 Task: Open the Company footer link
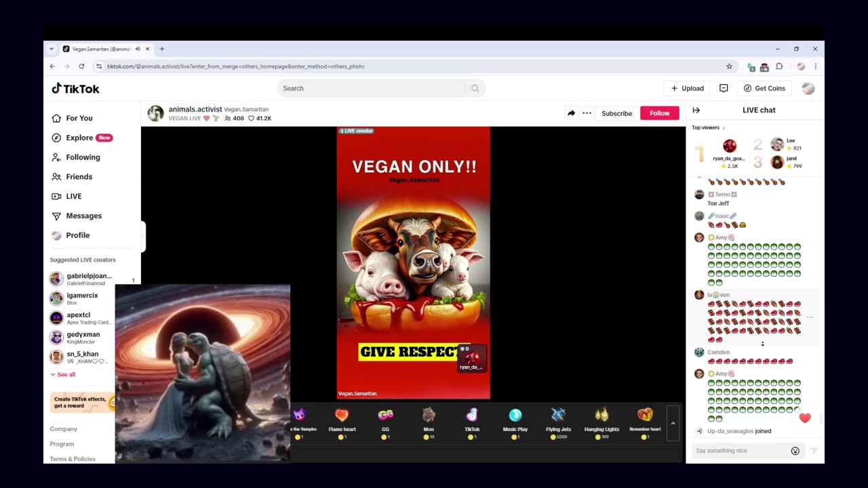pyautogui.click(x=64, y=429)
